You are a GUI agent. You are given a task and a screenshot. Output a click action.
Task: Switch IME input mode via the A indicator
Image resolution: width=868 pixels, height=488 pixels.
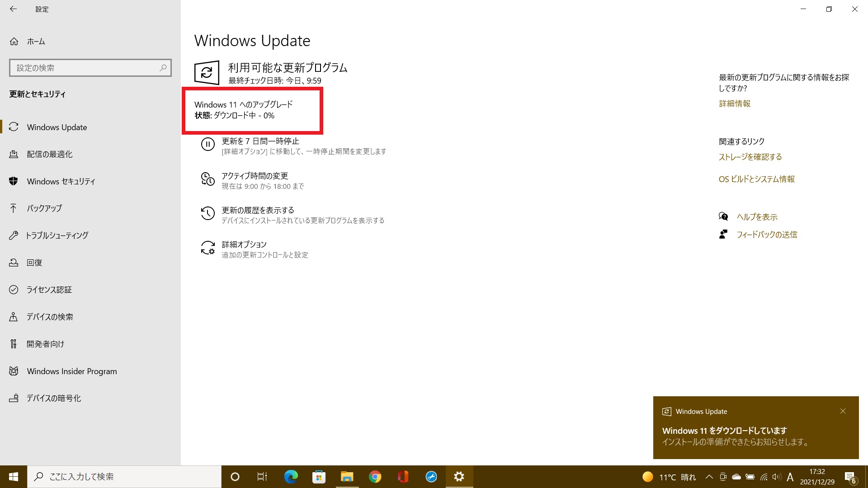pos(790,476)
